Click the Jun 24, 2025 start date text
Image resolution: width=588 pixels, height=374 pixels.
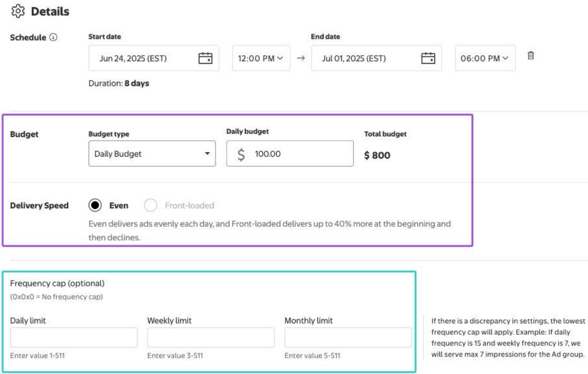(133, 59)
